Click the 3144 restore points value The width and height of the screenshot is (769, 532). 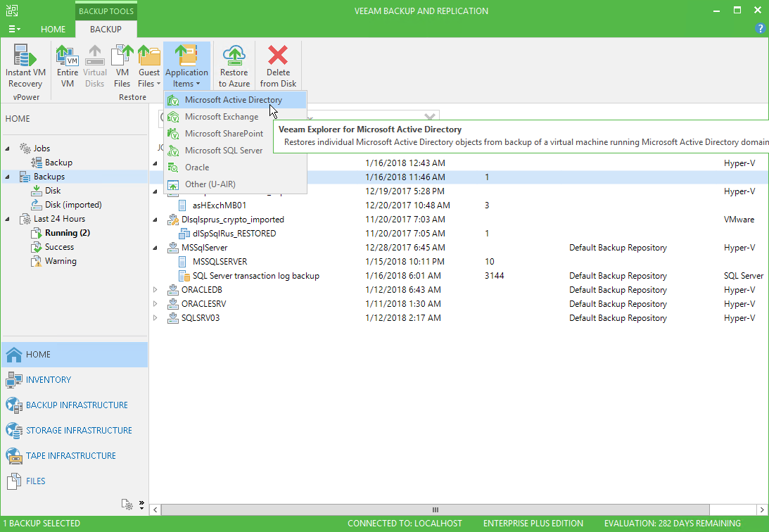pyautogui.click(x=494, y=276)
